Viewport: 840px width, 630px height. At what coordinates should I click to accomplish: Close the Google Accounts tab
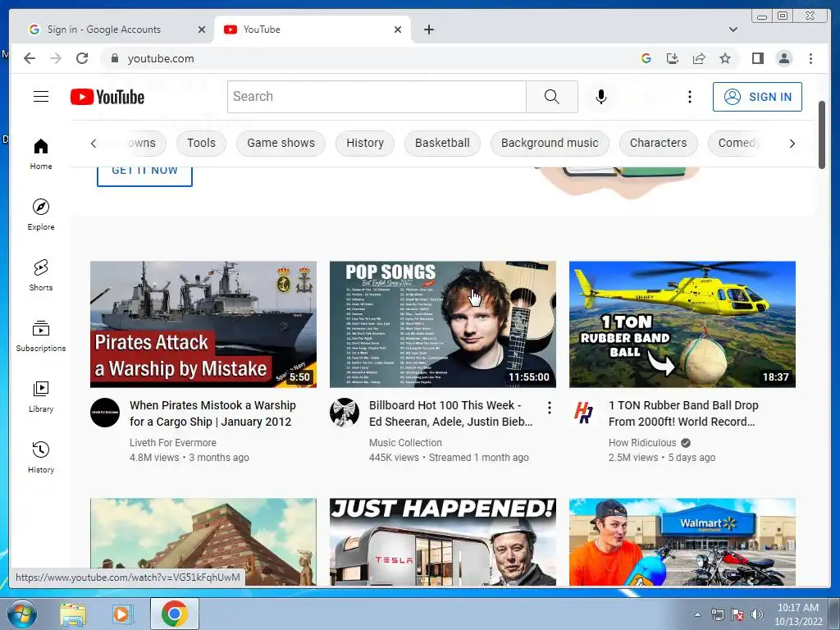[x=202, y=30]
